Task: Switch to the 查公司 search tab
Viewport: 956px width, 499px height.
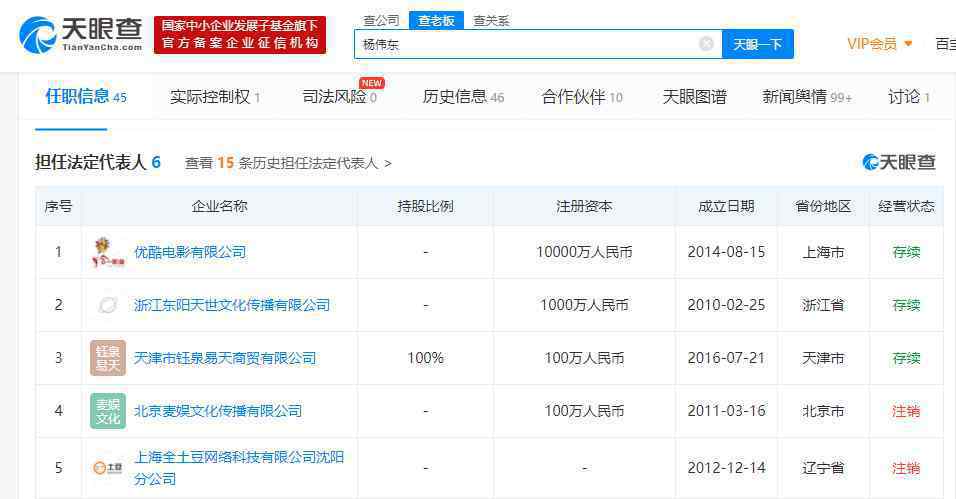Action: click(x=381, y=20)
